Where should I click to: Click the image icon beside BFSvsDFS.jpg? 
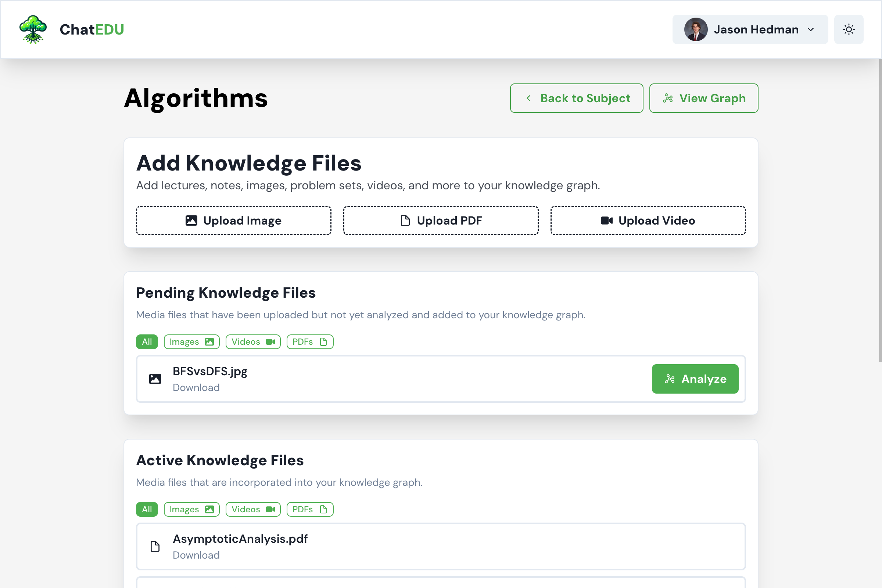coord(155,379)
